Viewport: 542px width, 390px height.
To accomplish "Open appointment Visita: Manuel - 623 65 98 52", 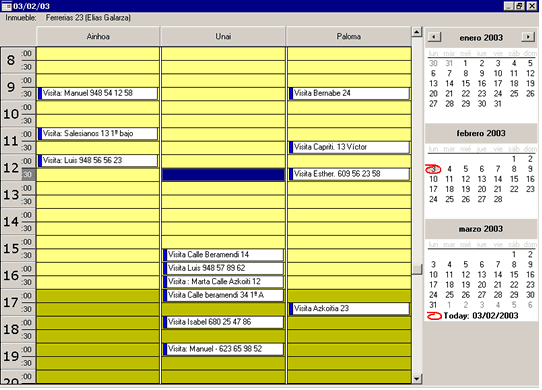I will tap(223, 349).
